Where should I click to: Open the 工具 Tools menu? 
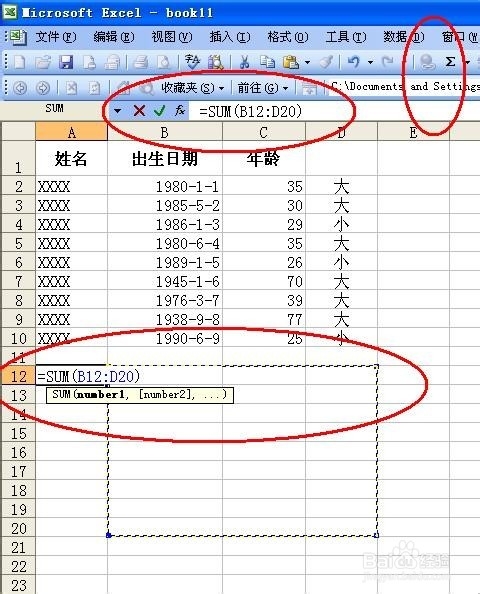(x=346, y=37)
